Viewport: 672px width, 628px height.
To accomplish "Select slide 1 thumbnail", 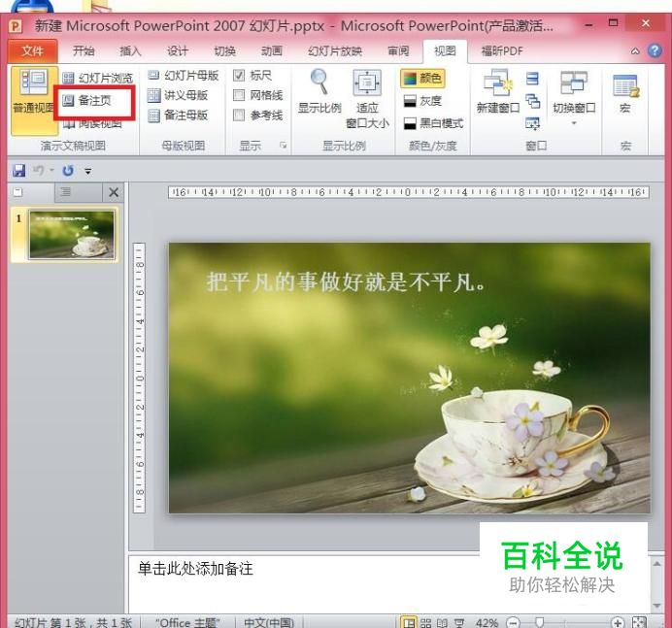I will (72, 235).
